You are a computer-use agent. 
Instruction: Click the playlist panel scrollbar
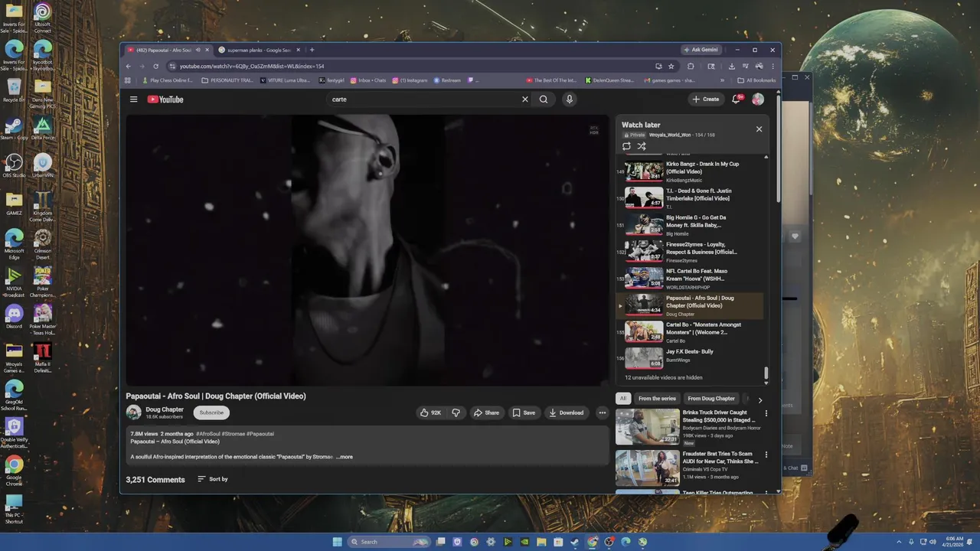766,374
